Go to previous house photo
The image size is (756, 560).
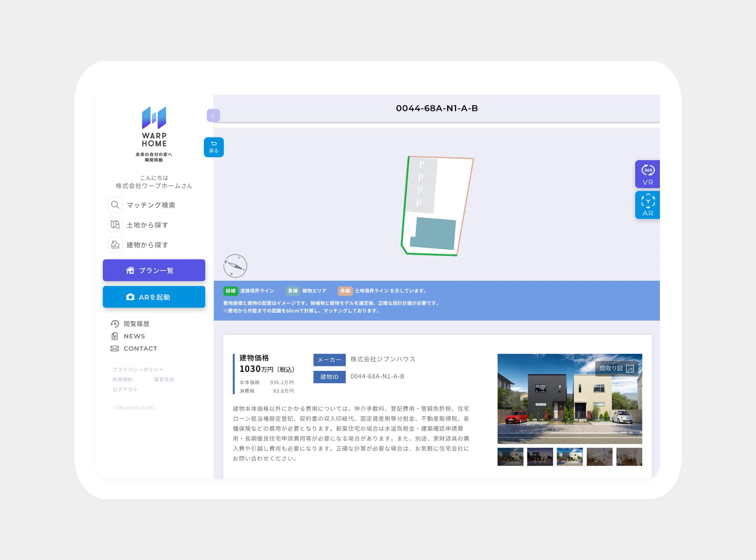coord(509,400)
